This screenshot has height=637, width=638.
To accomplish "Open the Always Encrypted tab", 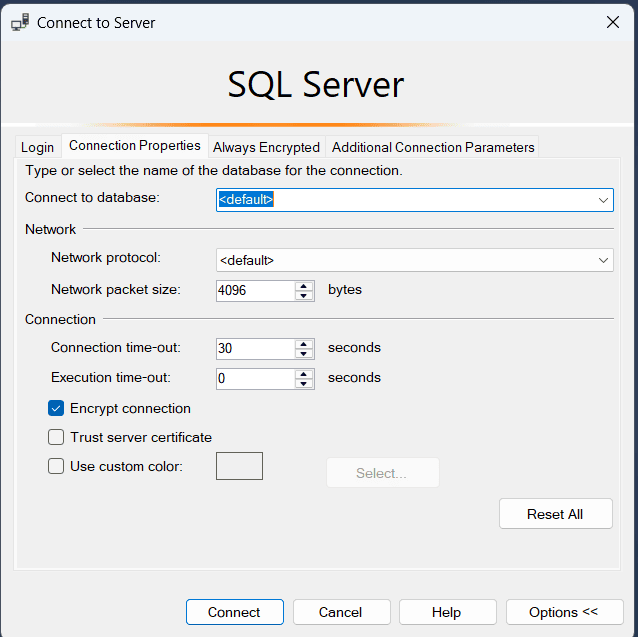I will (x=266, y=147).
